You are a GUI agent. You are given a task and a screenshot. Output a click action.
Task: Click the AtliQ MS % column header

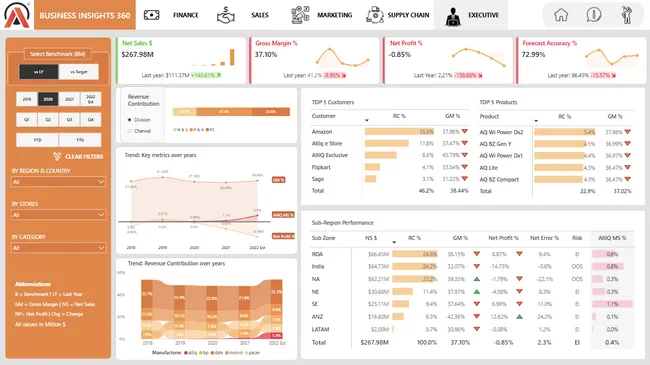[612, 238]
